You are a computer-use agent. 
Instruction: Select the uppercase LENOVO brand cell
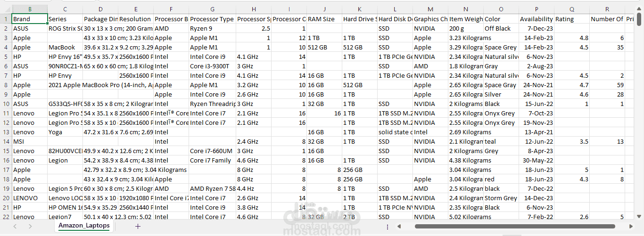30,198
